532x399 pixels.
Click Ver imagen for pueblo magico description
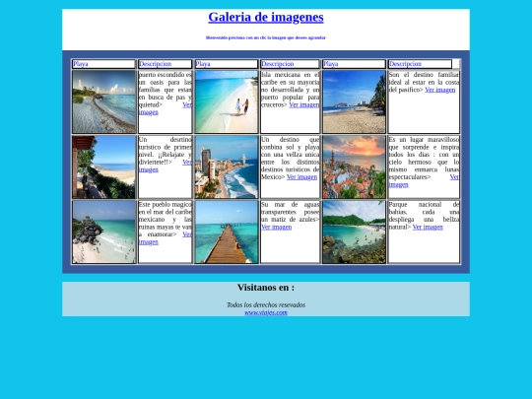[149, 242]
